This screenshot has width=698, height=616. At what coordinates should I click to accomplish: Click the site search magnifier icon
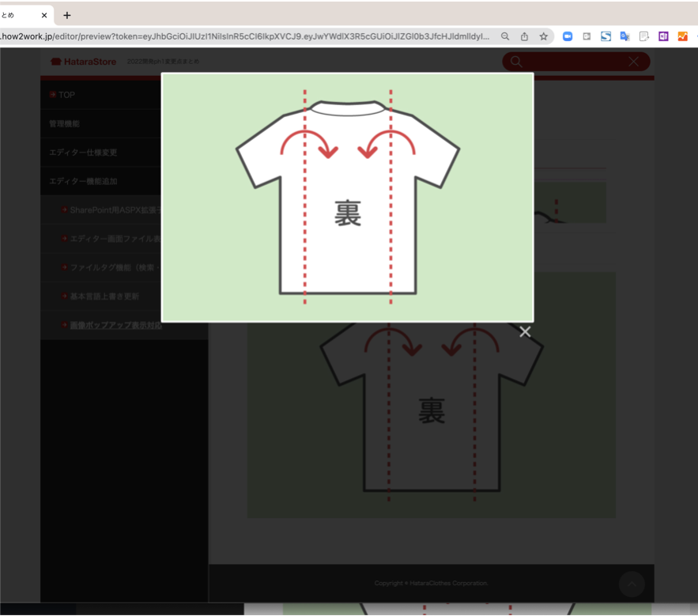click(516, 62)
